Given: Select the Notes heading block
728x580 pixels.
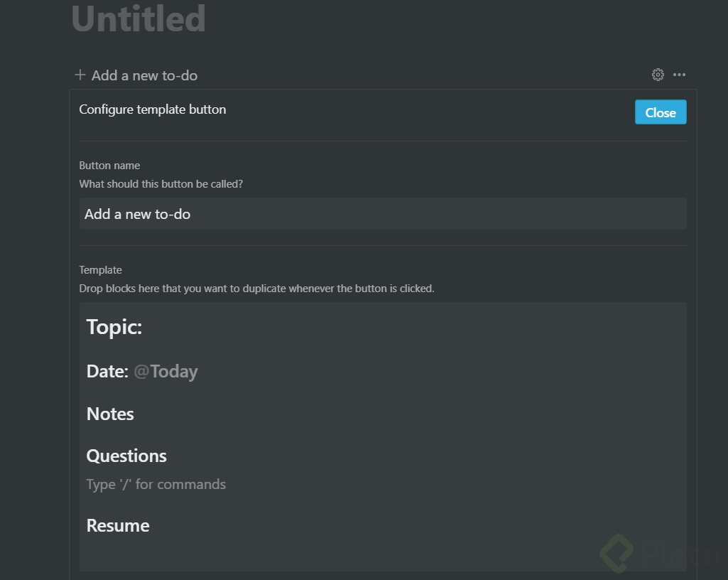Looking at the screenshot, I should pyautogui.click(x=110, y=414).
